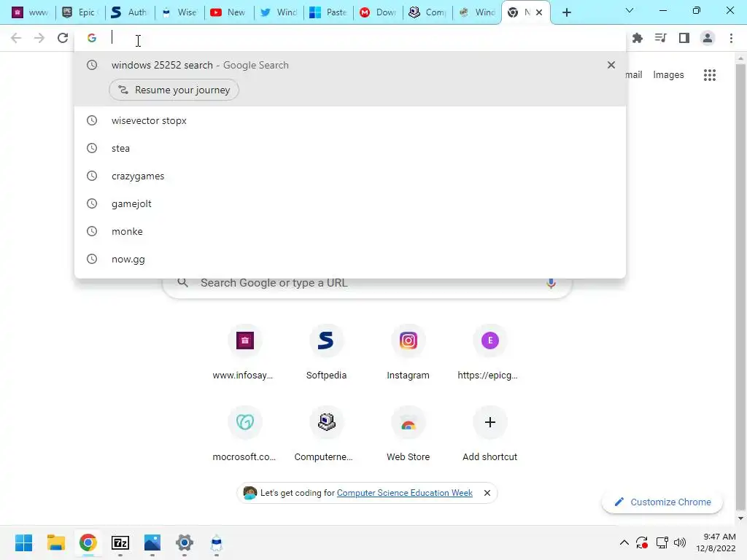
Task: Open Chrome three-dot menu
Action: coord(731,38)
